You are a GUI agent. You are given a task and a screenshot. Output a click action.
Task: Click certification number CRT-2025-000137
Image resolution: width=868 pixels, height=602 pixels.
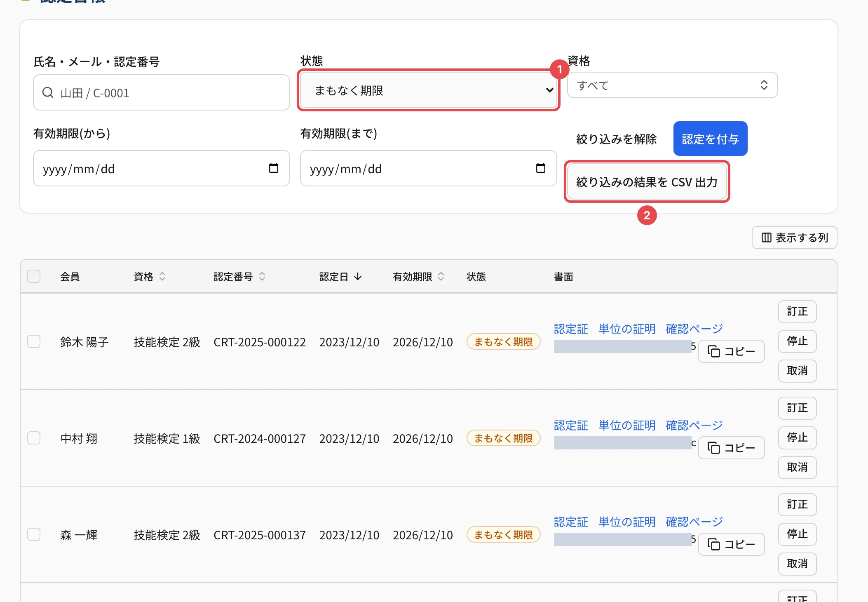(260, 535)
